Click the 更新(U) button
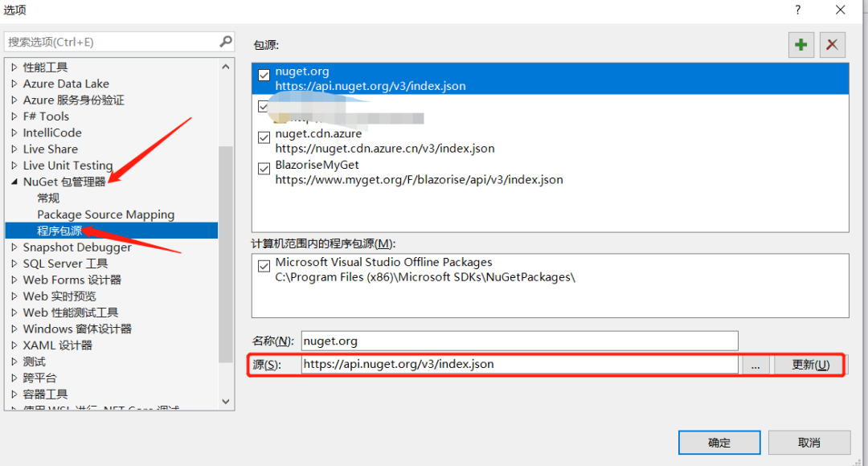The image size is (868, 466). tap(809, 365)
